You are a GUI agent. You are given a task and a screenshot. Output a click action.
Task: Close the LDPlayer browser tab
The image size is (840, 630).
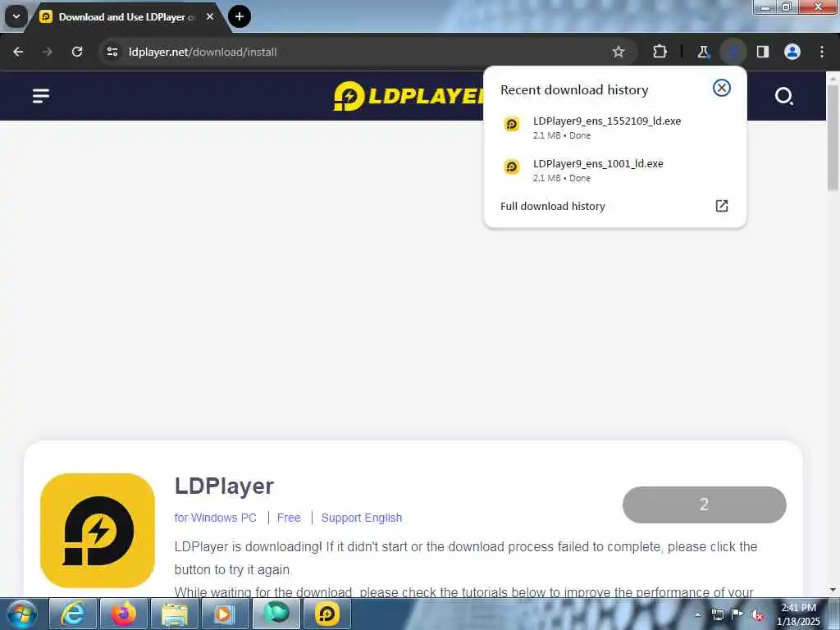point(210,16)
